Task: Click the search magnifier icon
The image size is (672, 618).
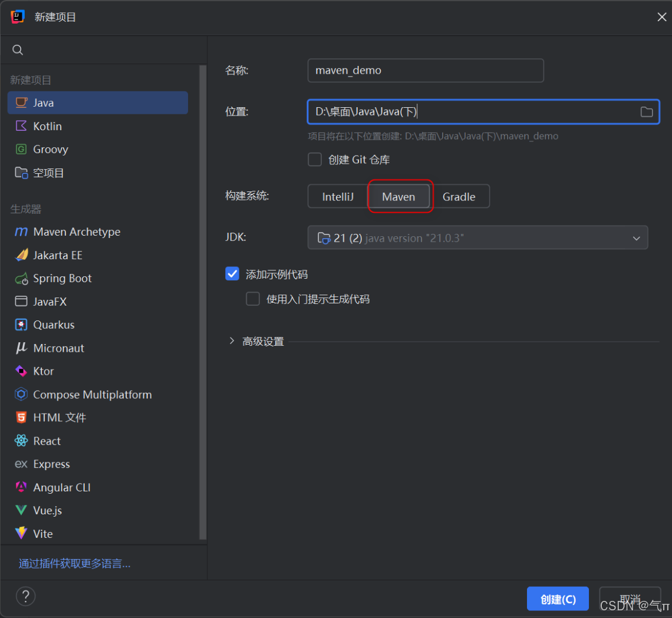Action: tap(18, 49)
